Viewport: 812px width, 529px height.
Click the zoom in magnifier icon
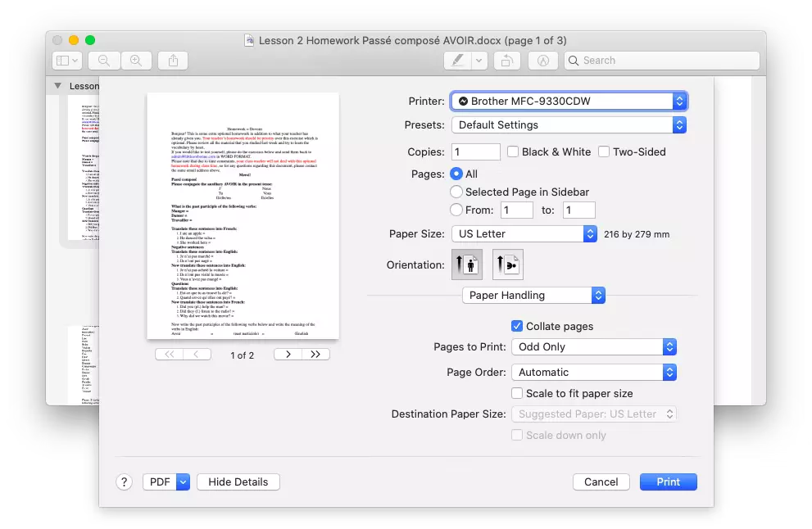136,61
